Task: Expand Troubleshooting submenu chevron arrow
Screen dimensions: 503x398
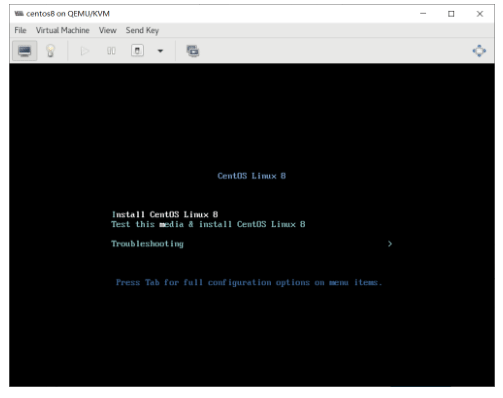Action: click(390, 244)
